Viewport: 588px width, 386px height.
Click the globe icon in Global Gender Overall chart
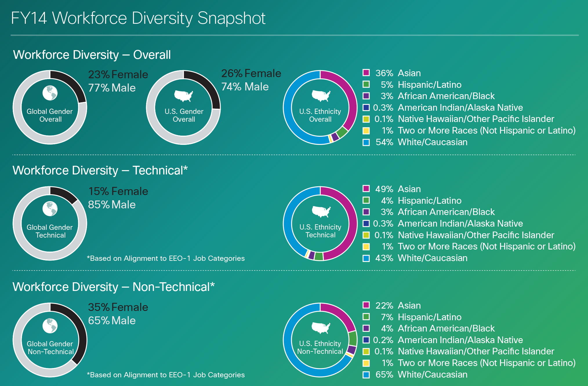(50, 93)
